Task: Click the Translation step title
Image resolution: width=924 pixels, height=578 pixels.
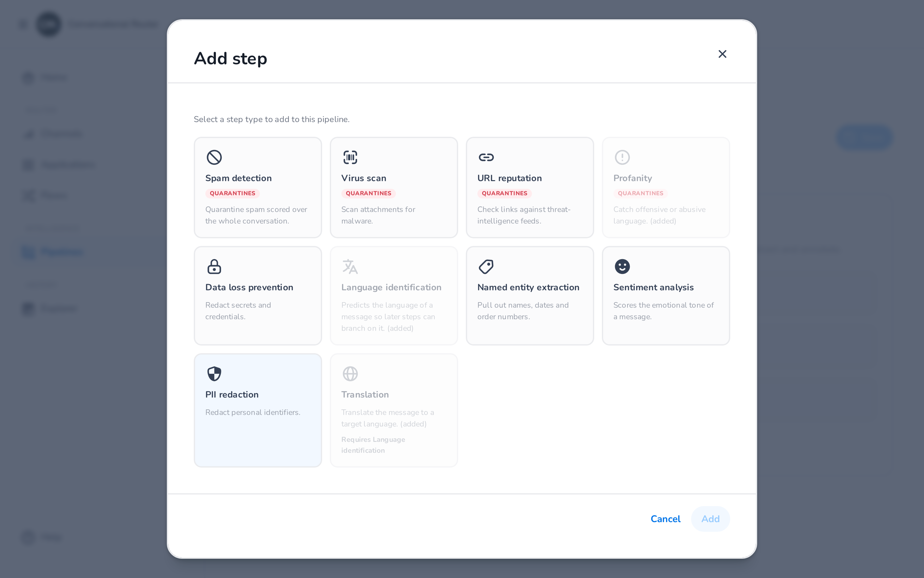Action: pyautogui.click(x=365, y=395)
